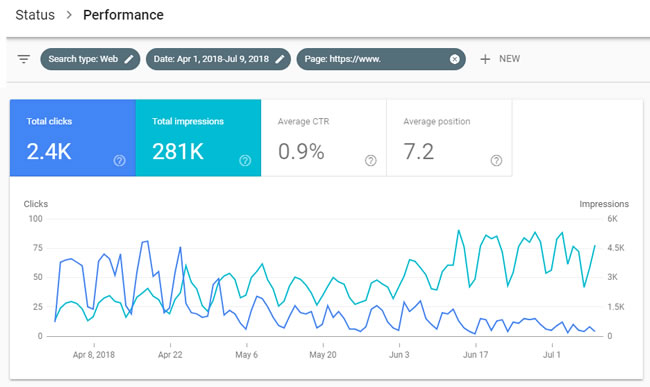Click the Jun 17 marker on chart axis
This screenshot has width=650, height=387.
[x=475, y=355]
